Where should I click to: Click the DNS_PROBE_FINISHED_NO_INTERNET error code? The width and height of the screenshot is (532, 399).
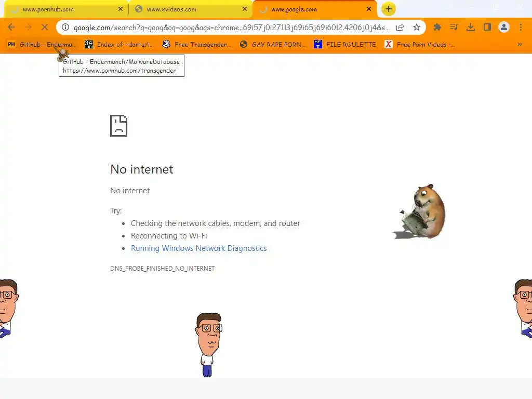[x=163, y=269]
